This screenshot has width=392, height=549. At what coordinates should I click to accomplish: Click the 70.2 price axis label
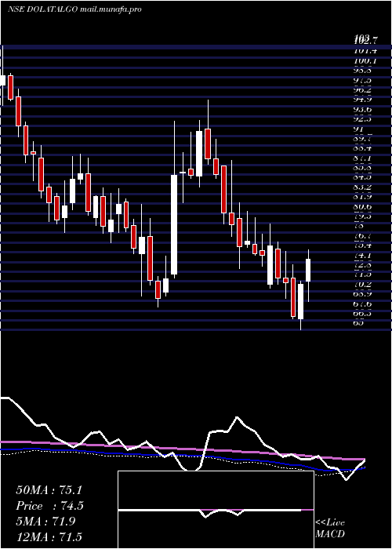pos(364,284)
